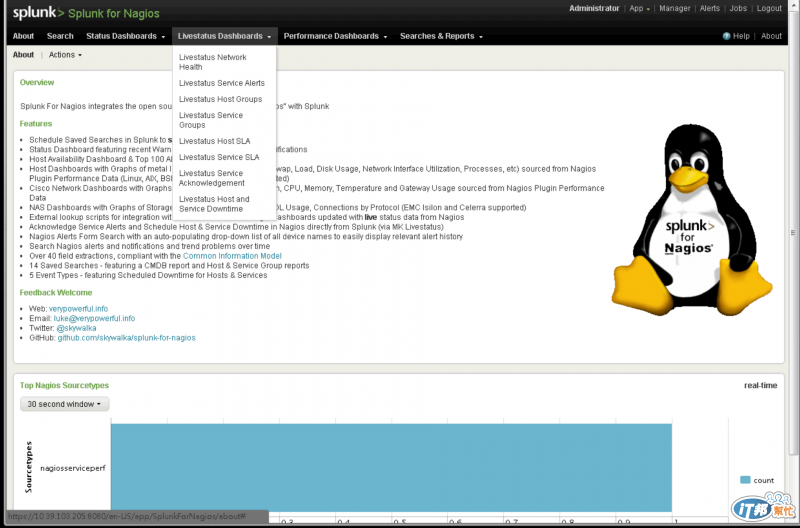This screenshot has height=528, width=800.
Task: Select Livestatus Service Groups
Action: (211, 120)
